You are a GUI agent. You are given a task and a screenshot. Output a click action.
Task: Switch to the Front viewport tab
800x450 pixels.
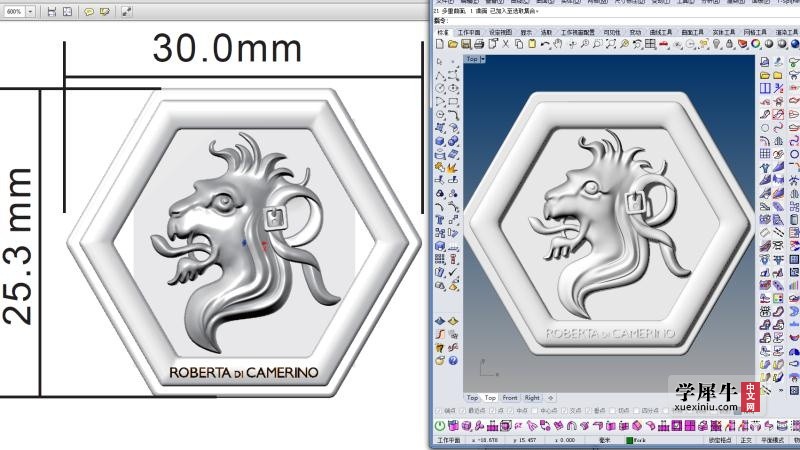[x=510, y=397]
